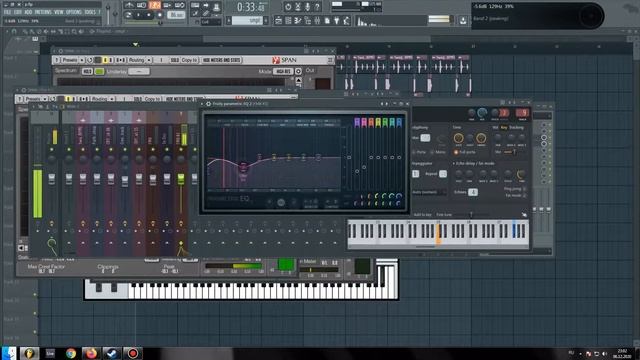Click the master track fader in mixer

click(x=52, y=179)
